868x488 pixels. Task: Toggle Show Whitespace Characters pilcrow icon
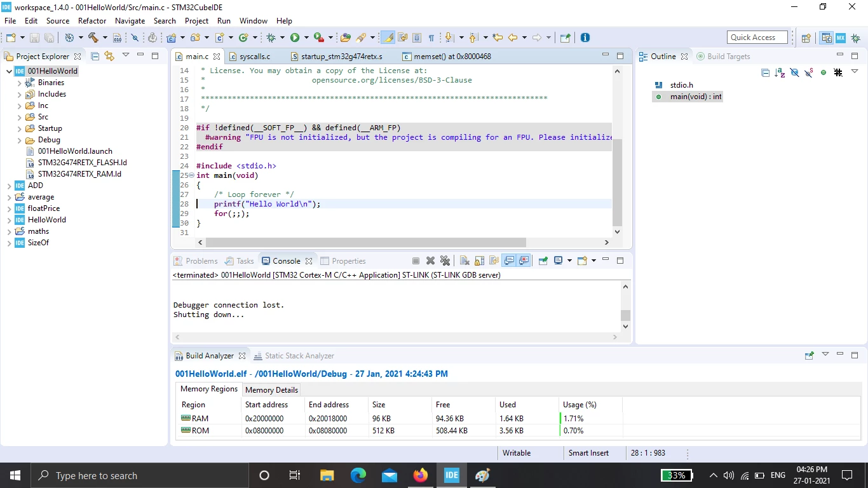pos(431,37)
